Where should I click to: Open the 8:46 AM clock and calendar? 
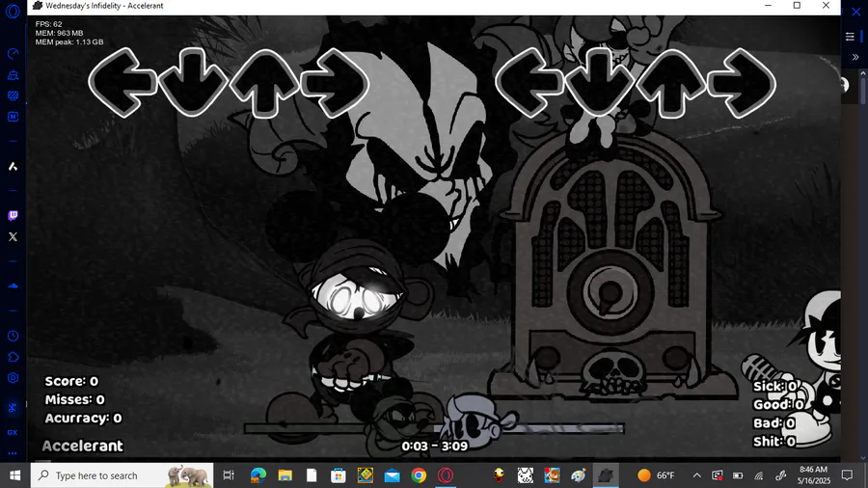[814, 475]
